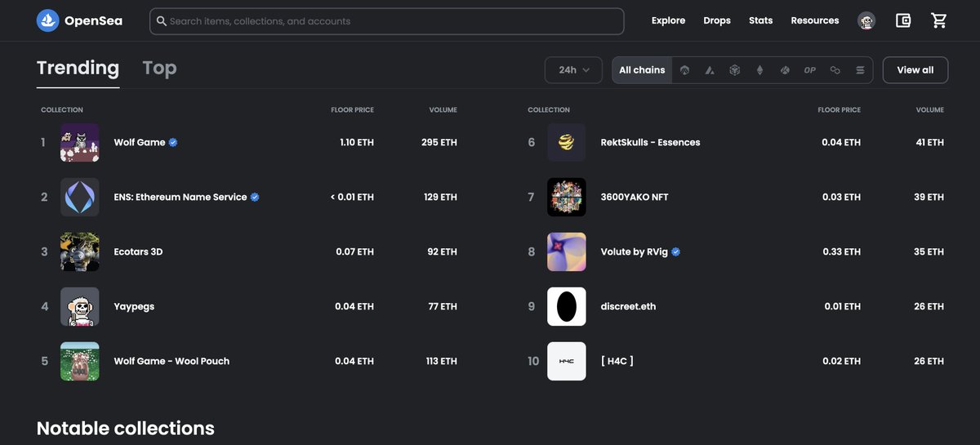Open the [ H4C ] collection link

click(x=617, y=361)
